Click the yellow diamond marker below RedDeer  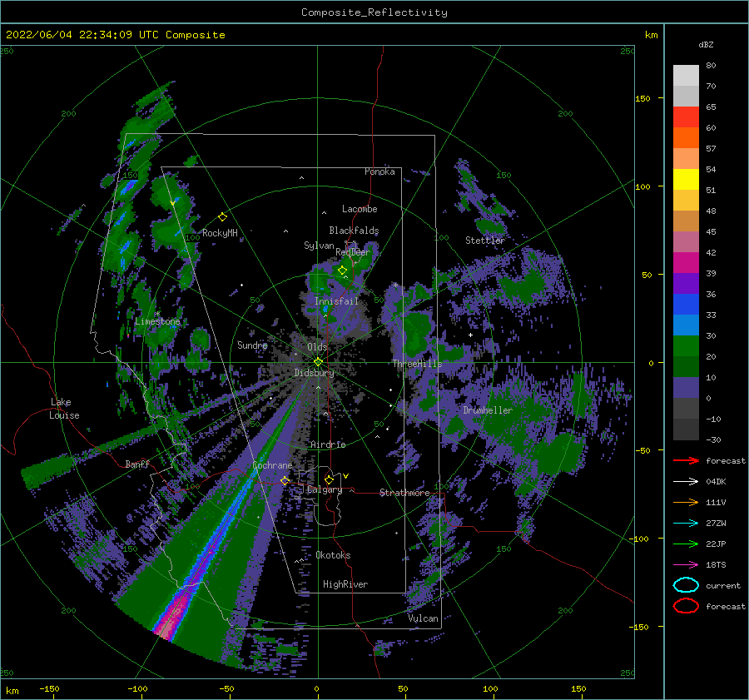click(342, 271)
